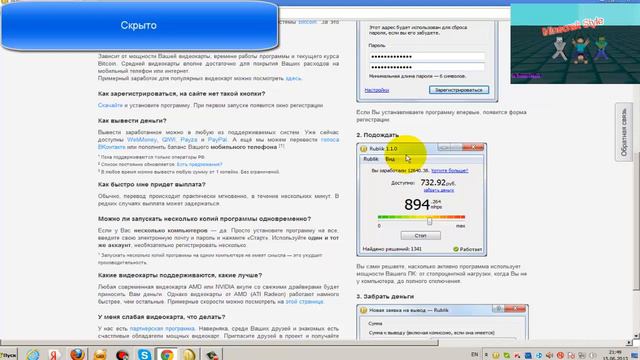The image size is (640, 360).
Task: Open Firefox from the taskbar
Action: (x=77, y=354)
